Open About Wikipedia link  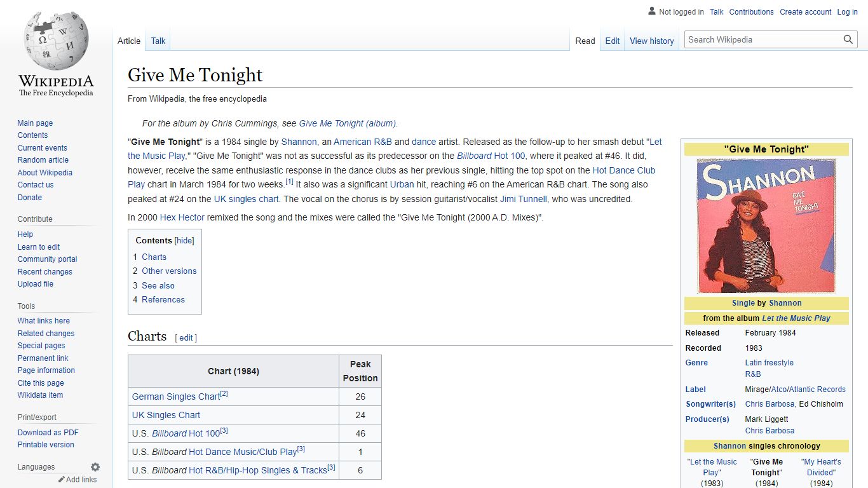pyautogui.click(x=45, y=173)
